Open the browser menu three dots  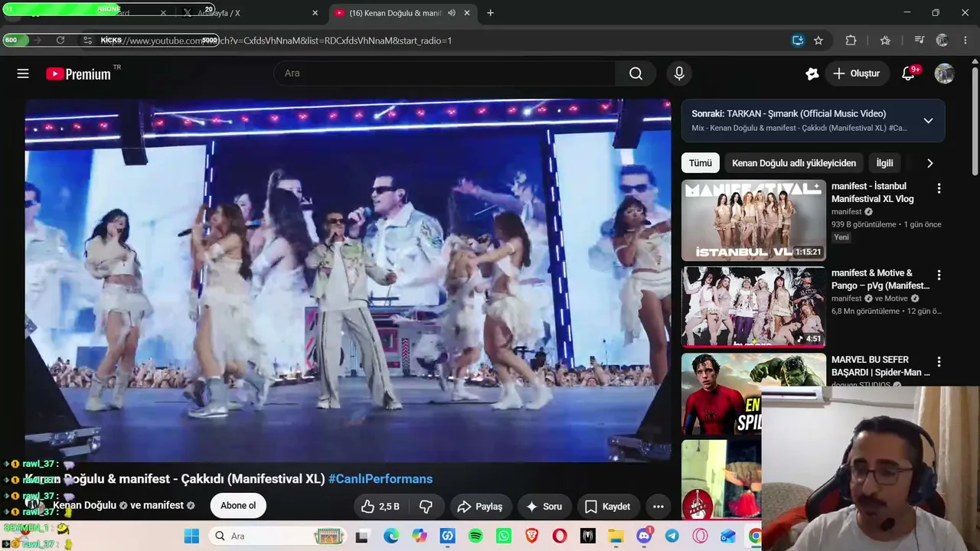pos(965,41)
